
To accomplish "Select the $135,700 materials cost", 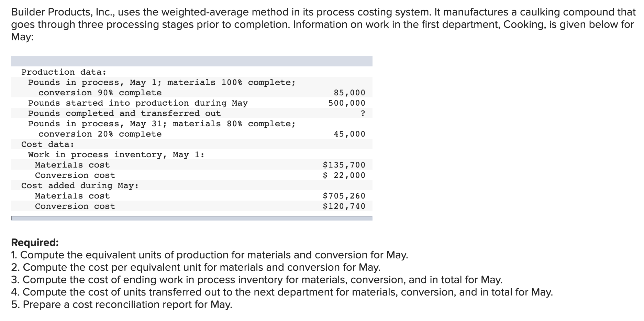I will (x=344, y=165).
